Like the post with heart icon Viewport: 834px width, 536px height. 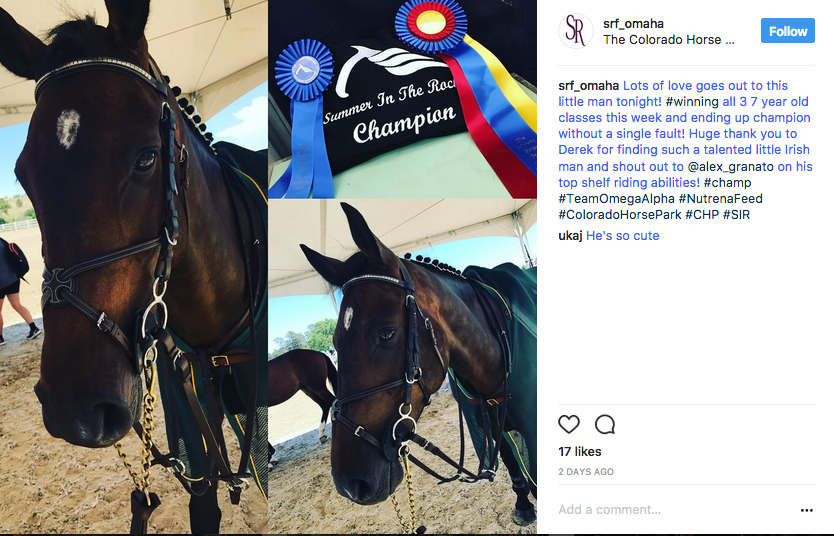pos(569,424)
